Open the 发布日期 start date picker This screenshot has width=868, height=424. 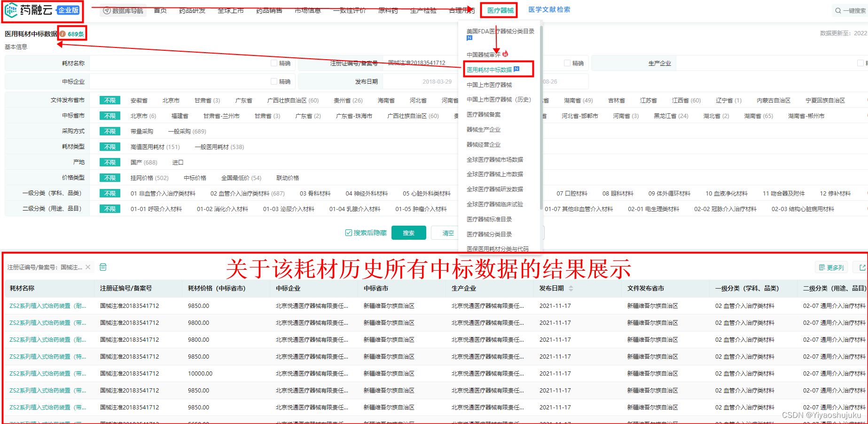coord(437,81)
